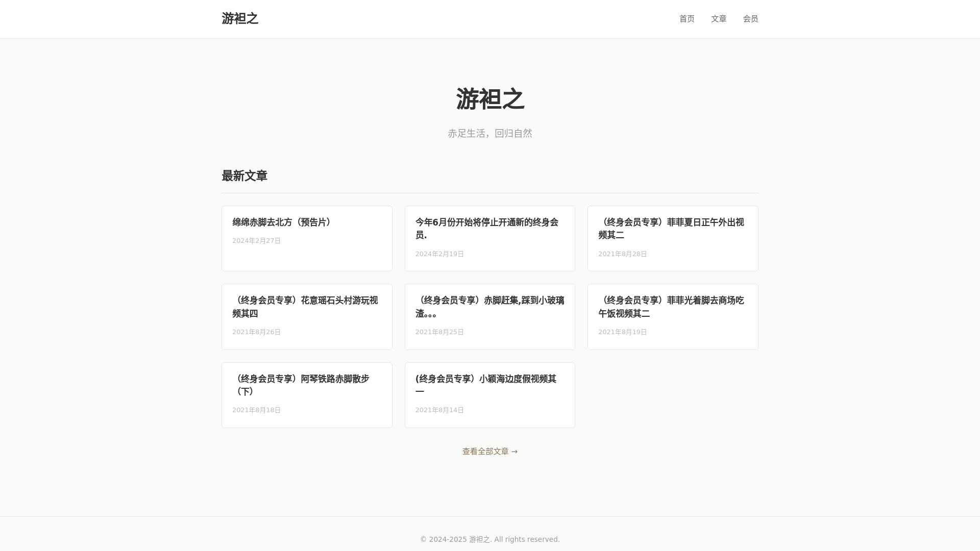Open article 菲菲夏日正午外出视频其二
Screen dimensions: 980x551
671,229
